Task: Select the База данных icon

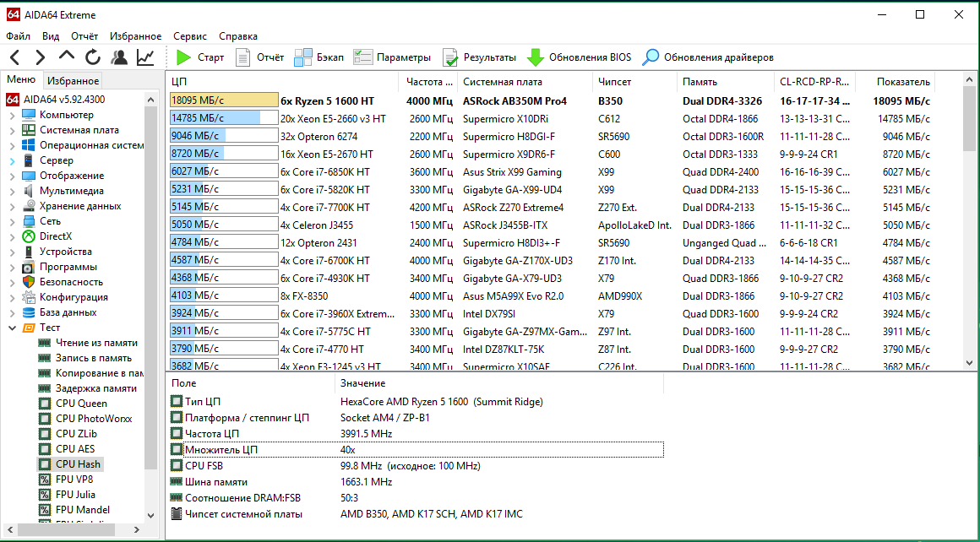Action: (29, 312)
